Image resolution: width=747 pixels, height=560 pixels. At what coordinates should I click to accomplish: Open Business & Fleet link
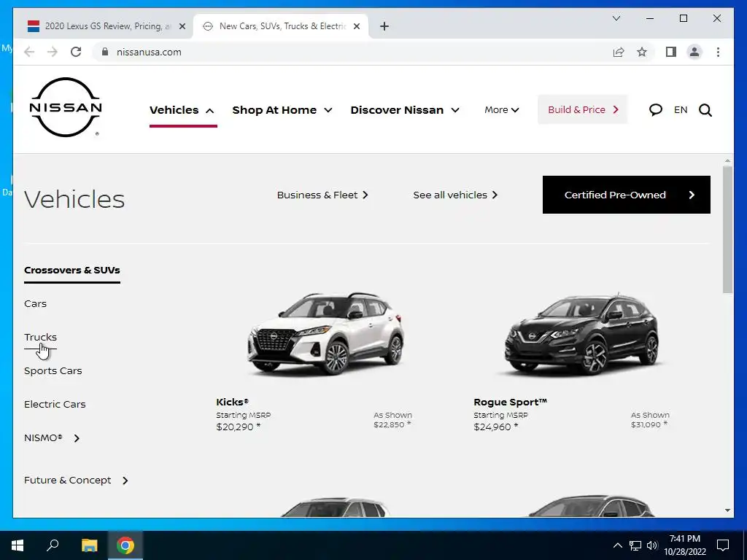click(x=322, y=195)
